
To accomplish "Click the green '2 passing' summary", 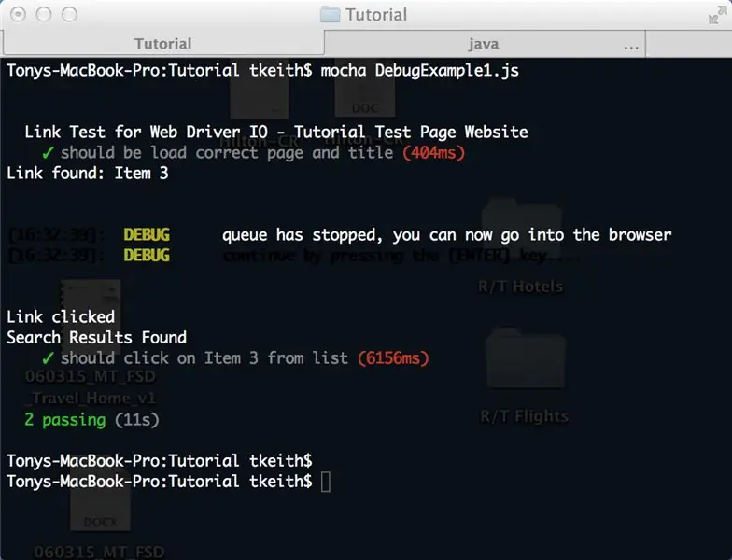I will click(65, 420).
